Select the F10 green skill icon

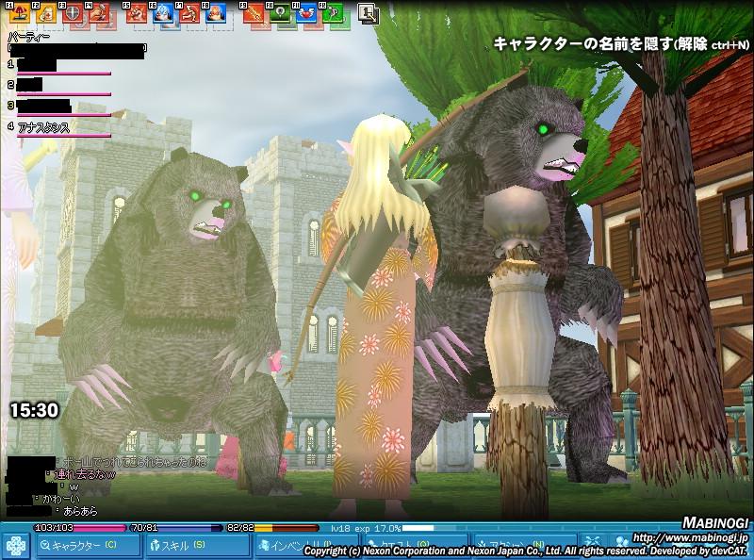tap(280, 13)
